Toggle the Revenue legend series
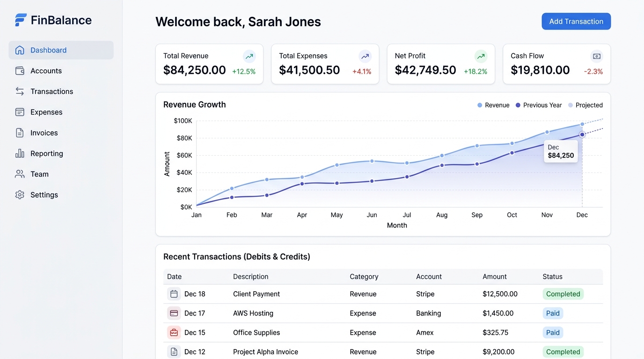644x359 pixels. click(x=493, y=105)
